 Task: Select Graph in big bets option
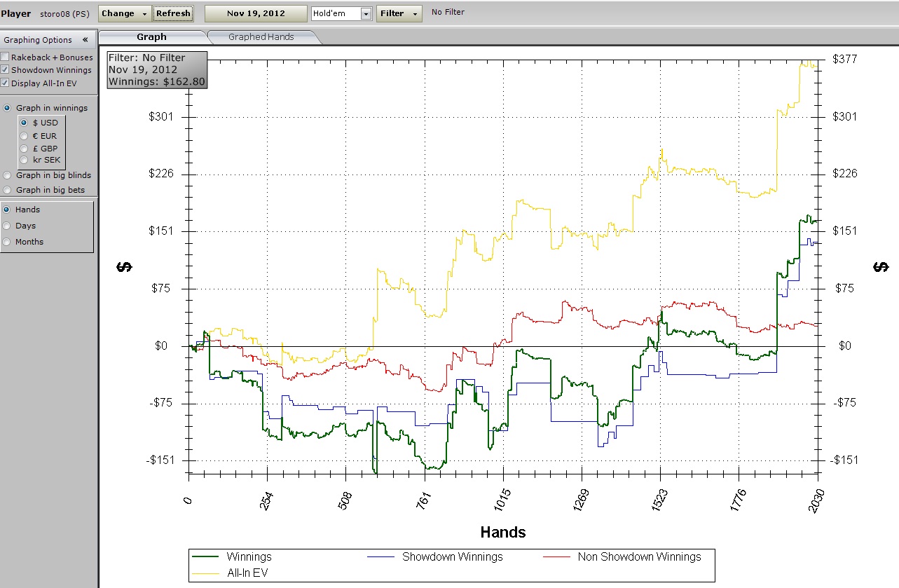(8, 190)
